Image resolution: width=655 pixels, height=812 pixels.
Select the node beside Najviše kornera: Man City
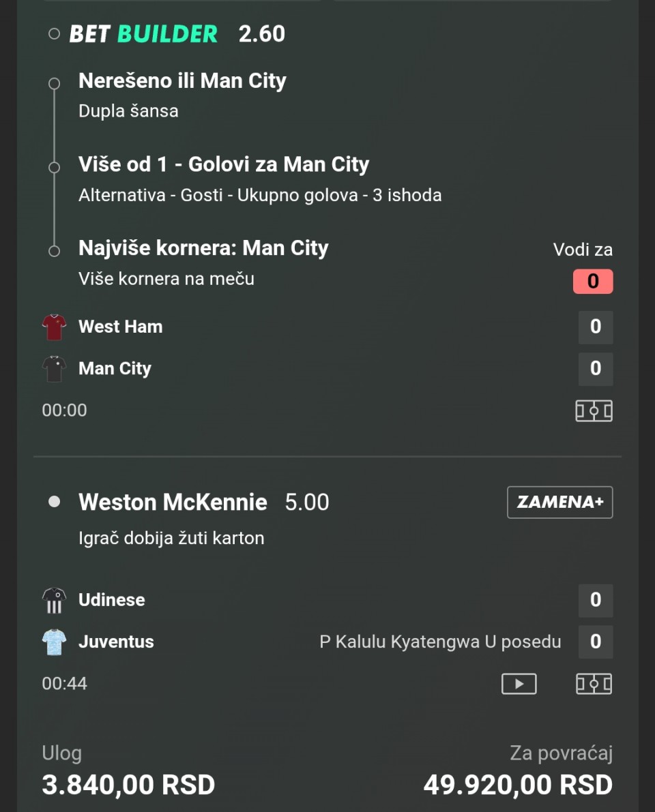coord(55,251)
